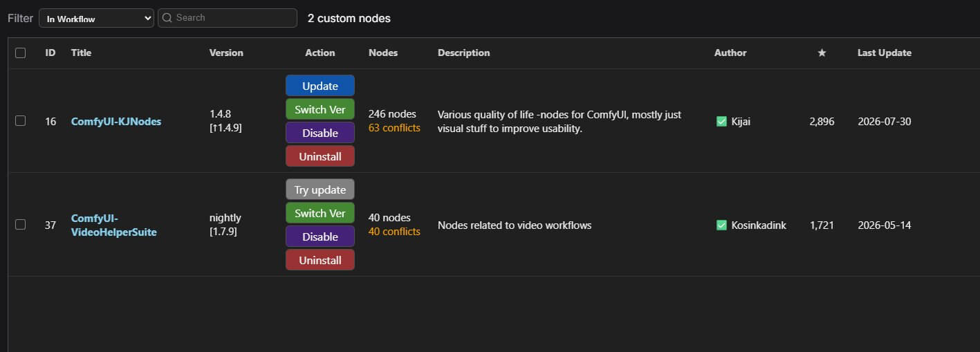Check the ComfyUI-VideoHelperSuite row checkbox
980x352 pixels.
pyautogui.click(x=20, y=225)
